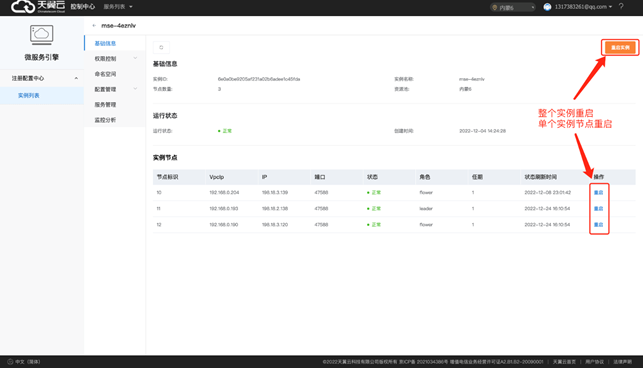Open 控制中心 in the top bar
This screenshot has width=643, height=368.
[x=82, y=7]
